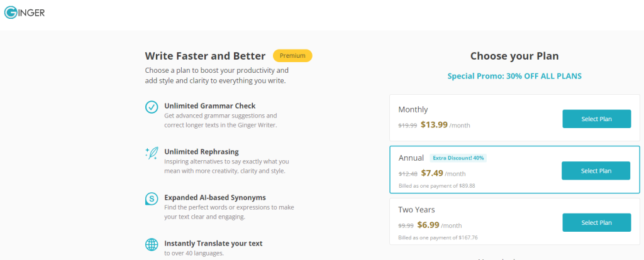Screen dimensions: 644x260
Task: Click the Unlimited Rephrasing feather icon
Action: pyautogui.click(x=152, y=153)
